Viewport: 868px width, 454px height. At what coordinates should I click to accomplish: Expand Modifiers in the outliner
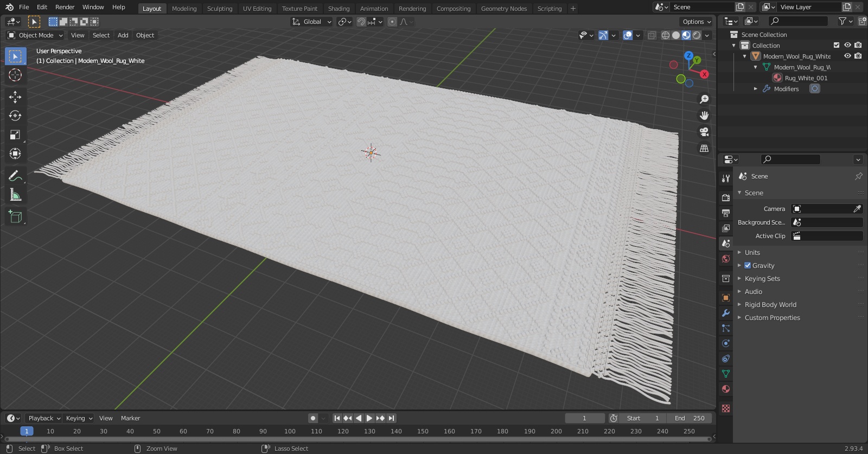click(x=756, y=88)
